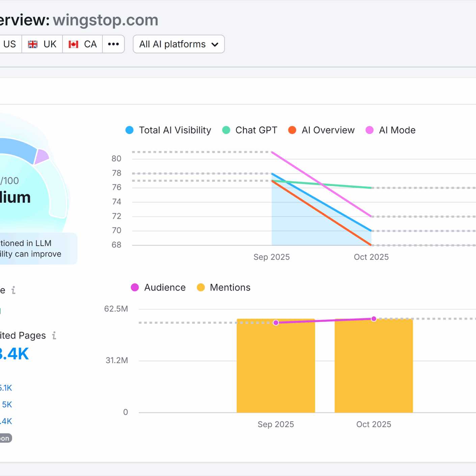
Task: Open the wingstop.com domain link
Action: [x=106, y=20]
